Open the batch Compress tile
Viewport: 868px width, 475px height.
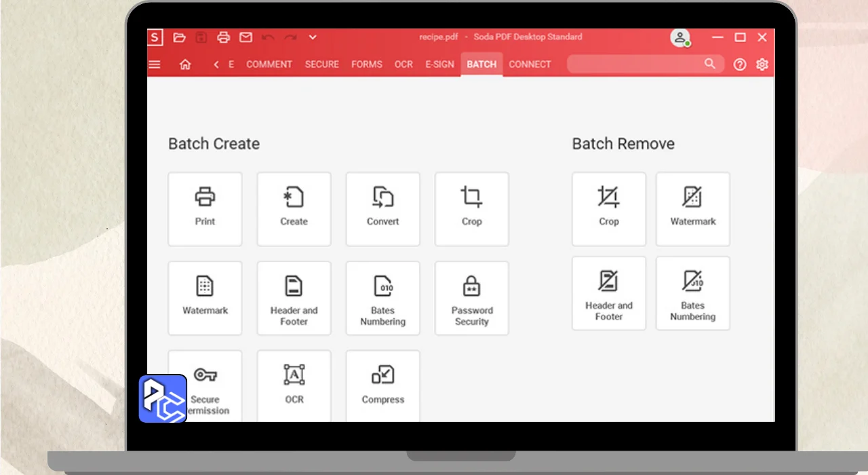pos(382,386)
